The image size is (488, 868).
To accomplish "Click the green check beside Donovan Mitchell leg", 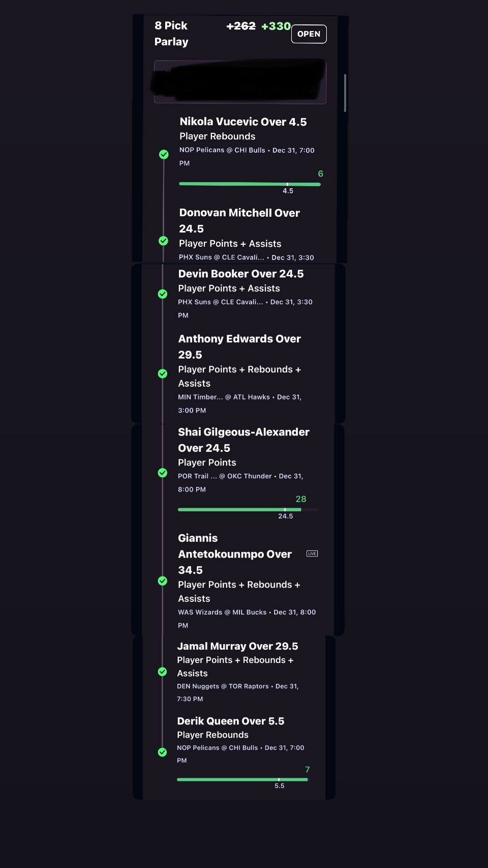I will (x=163, y=241).
